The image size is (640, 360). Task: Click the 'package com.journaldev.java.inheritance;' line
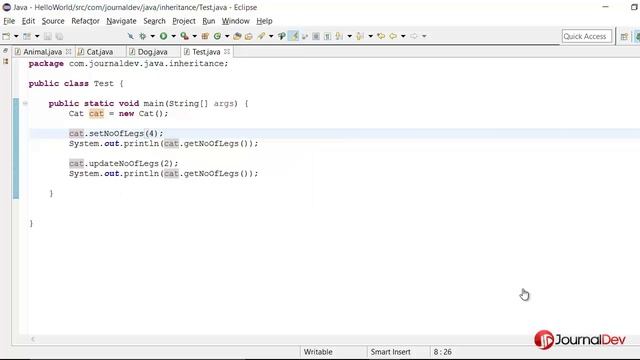pos(128,64)
